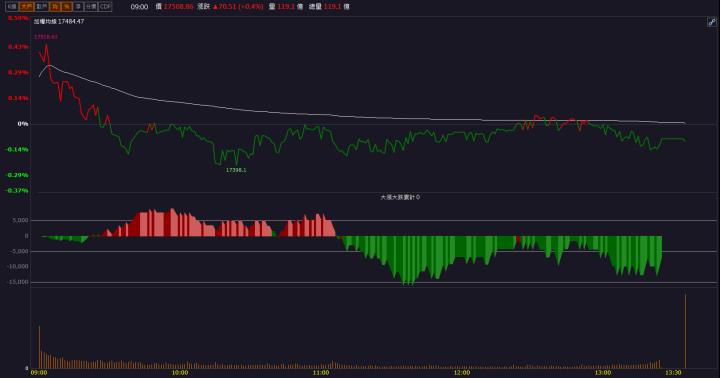Click the third toolbar button from the left
Screen dimensions: 720x378
(x=42, y=6)
